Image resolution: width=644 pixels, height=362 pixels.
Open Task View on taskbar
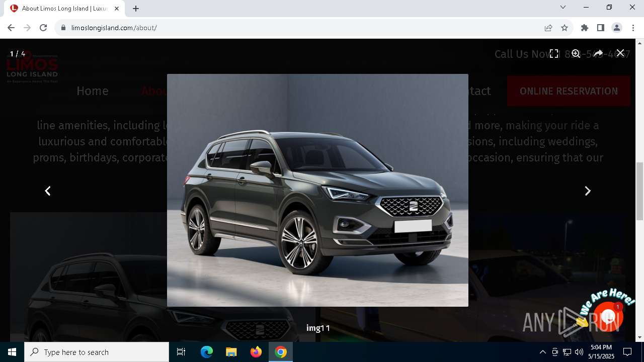(x=181, y=352)
